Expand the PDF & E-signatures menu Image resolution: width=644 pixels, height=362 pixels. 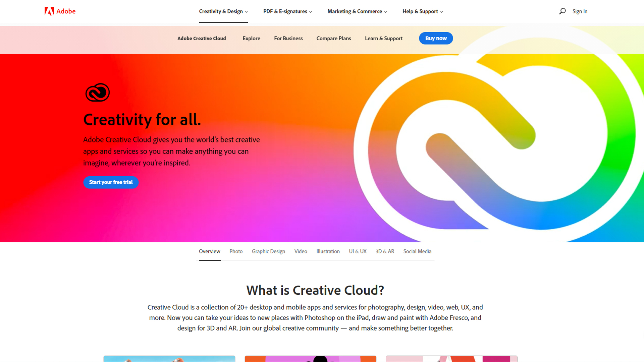tap(288, 11)
